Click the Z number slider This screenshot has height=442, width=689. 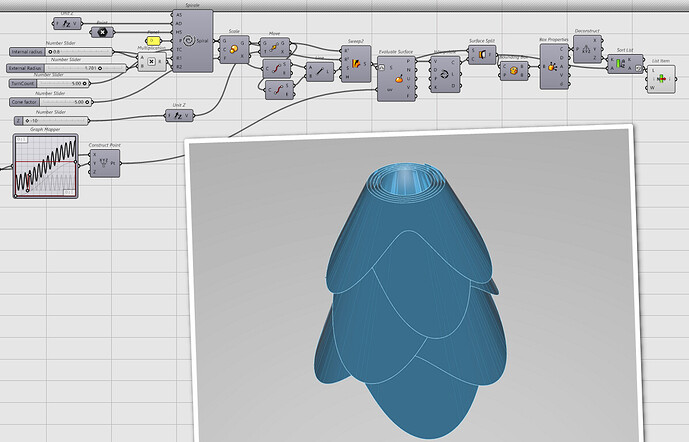tap(51, 120)
